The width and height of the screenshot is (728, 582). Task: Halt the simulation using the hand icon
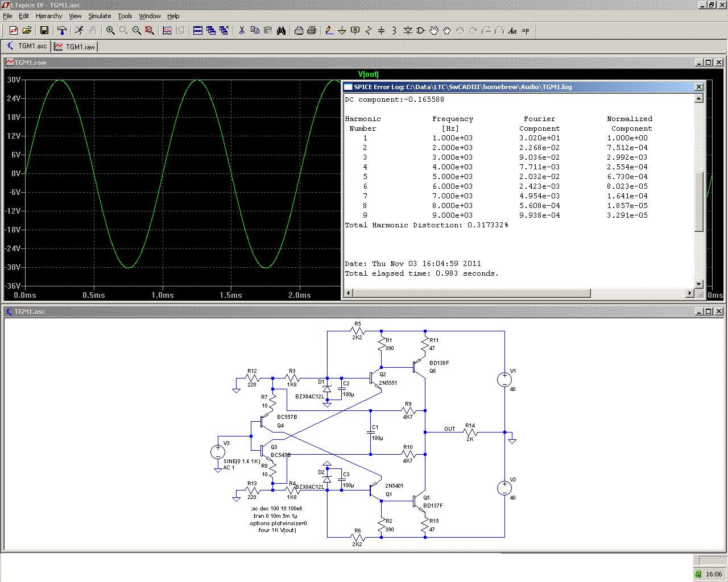[x=93, y=31]
